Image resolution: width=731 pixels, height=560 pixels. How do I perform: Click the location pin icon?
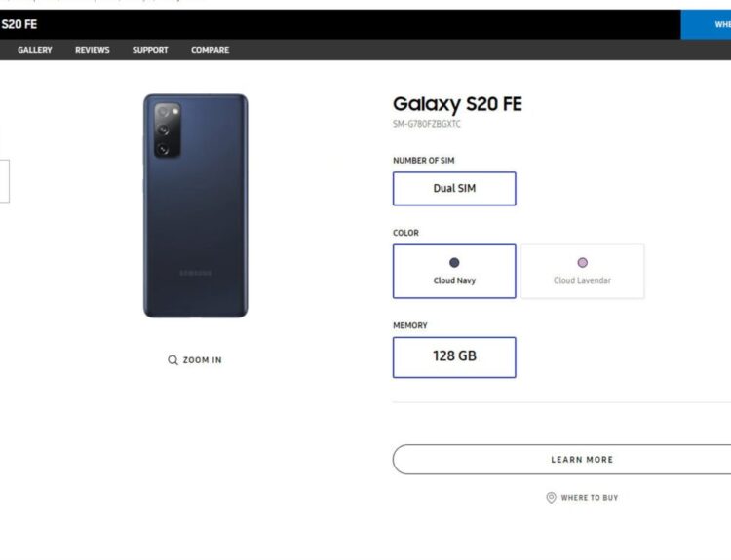click(x=551, y=498)
